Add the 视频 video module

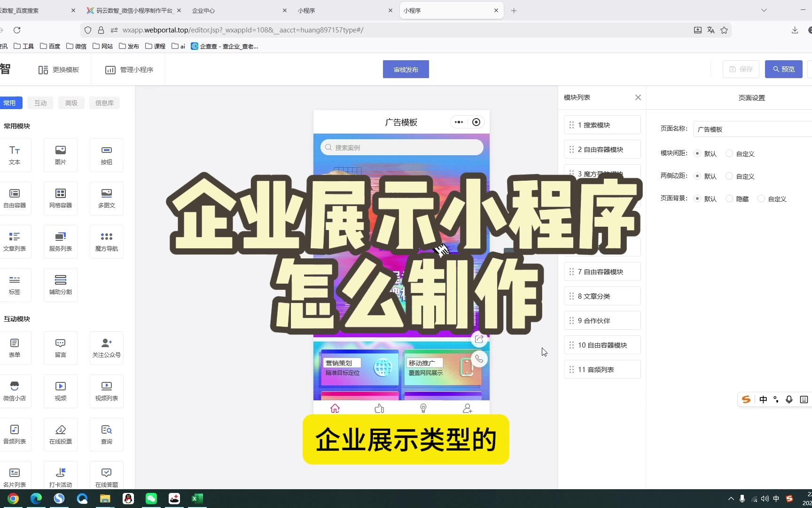coord(60,391)
